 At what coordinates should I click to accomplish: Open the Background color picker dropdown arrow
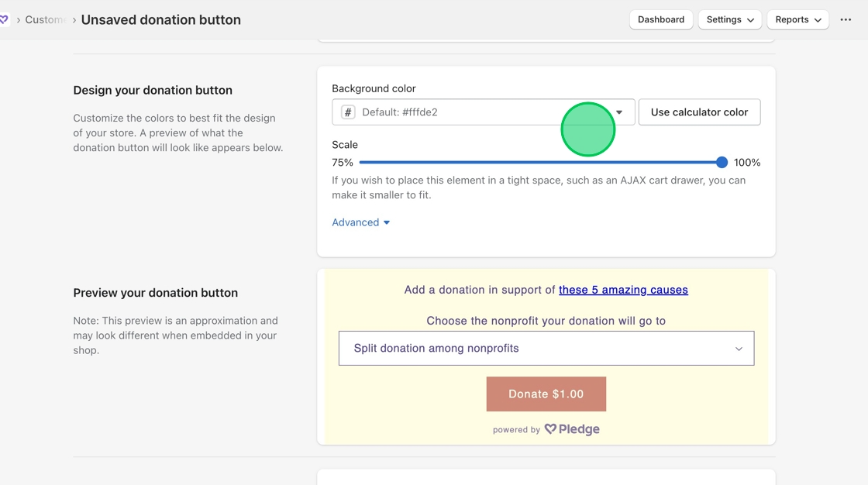tap(619, 112)
